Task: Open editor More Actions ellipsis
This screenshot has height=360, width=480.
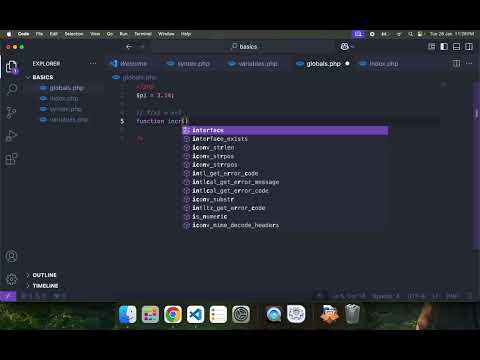Action: pos(469,63)
